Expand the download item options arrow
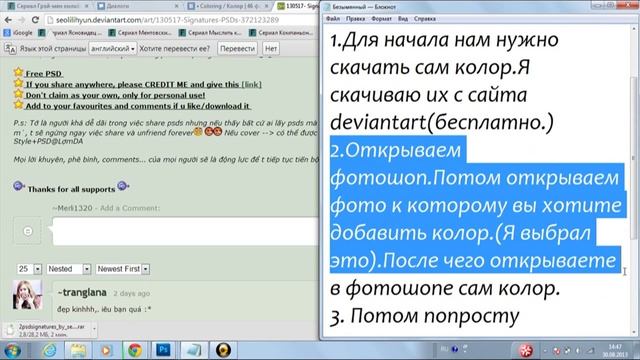This screenshot has width=640, height=360. pos(94,329)
